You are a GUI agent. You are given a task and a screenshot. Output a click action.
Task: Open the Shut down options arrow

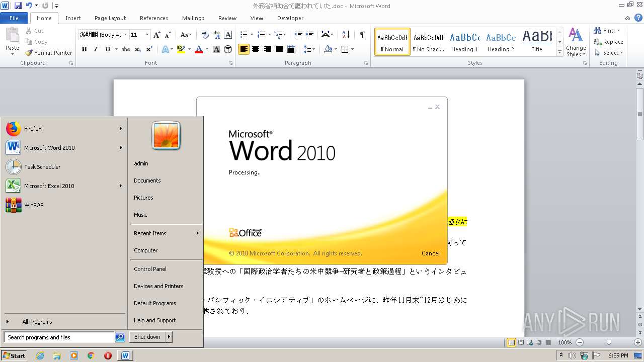pyautogui.click(x=169, y=337)
